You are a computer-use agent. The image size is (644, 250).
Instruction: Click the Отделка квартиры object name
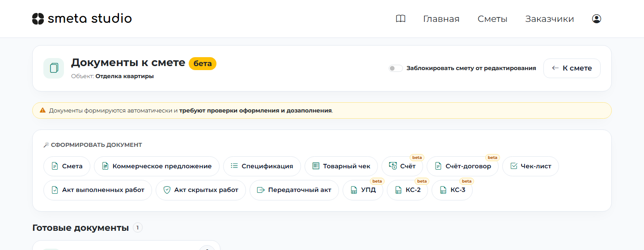(125, 76)
